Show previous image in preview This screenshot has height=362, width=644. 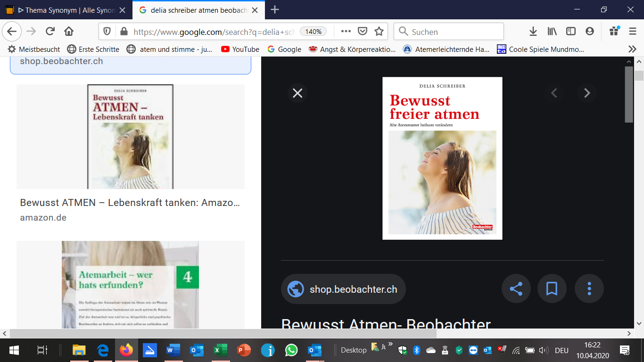coord(554,93)
